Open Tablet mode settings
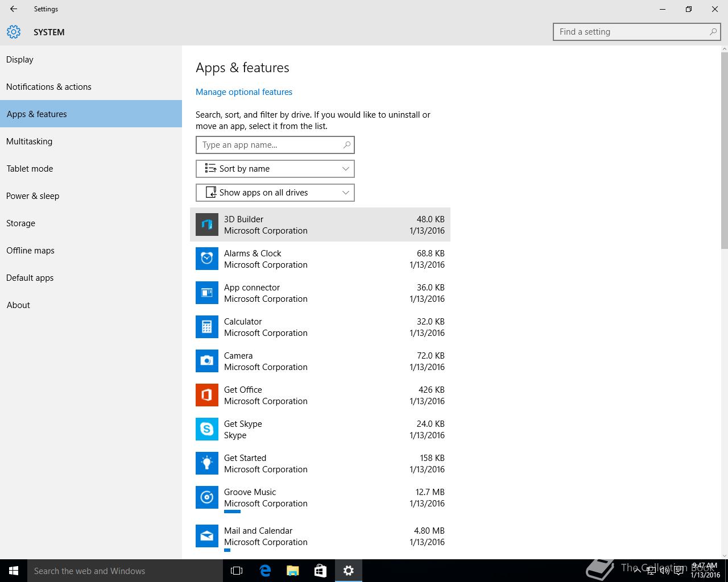Image resolution: width=728 pixels, height=582 pixels. [91, 168]
